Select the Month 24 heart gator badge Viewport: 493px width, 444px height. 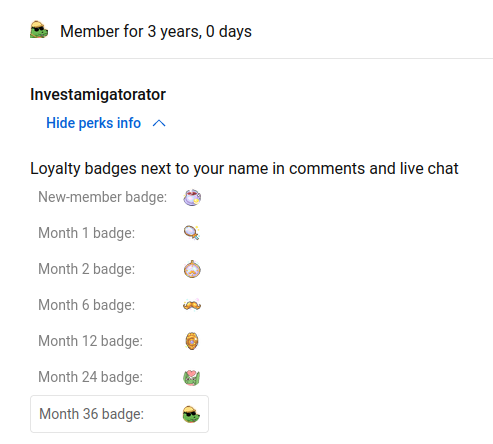coord(192,378)
